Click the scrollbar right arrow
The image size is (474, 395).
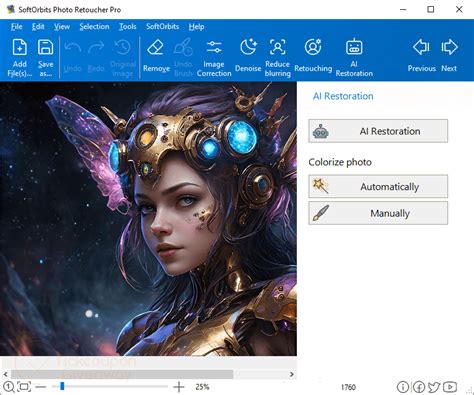click(292, 374)
